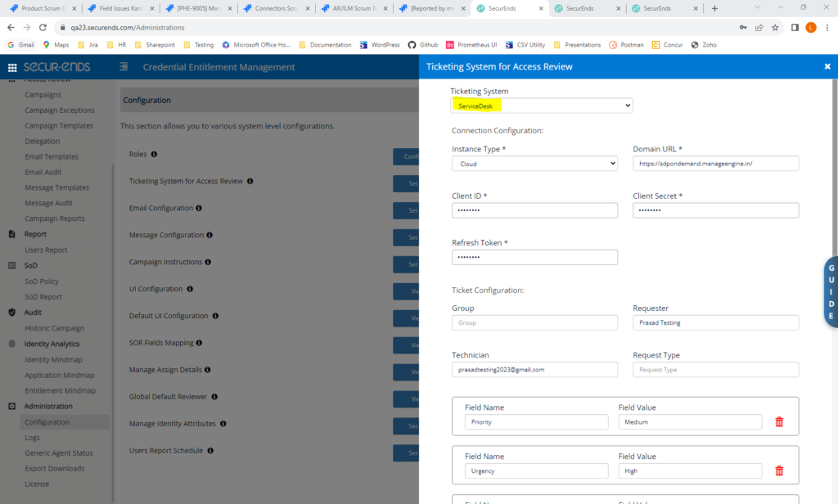The image size is (838, 504).
Task: Open a new browser tab with plus
Action: pyautogui.click(x=714, y=8)
